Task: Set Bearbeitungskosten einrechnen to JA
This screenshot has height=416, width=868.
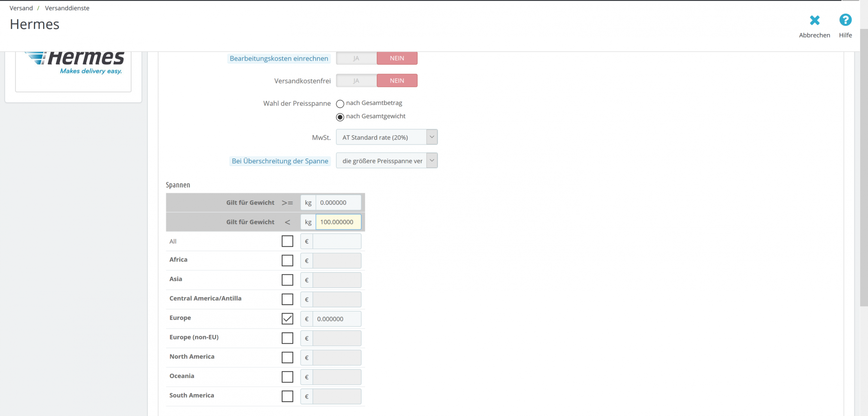Action: [356, 58]
